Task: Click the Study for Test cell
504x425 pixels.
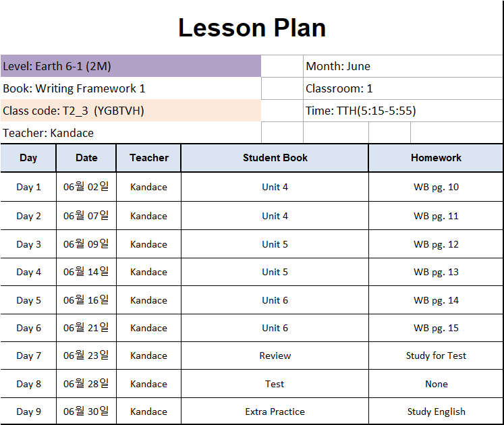Action: pyautogui.click(x=436, y=356)
